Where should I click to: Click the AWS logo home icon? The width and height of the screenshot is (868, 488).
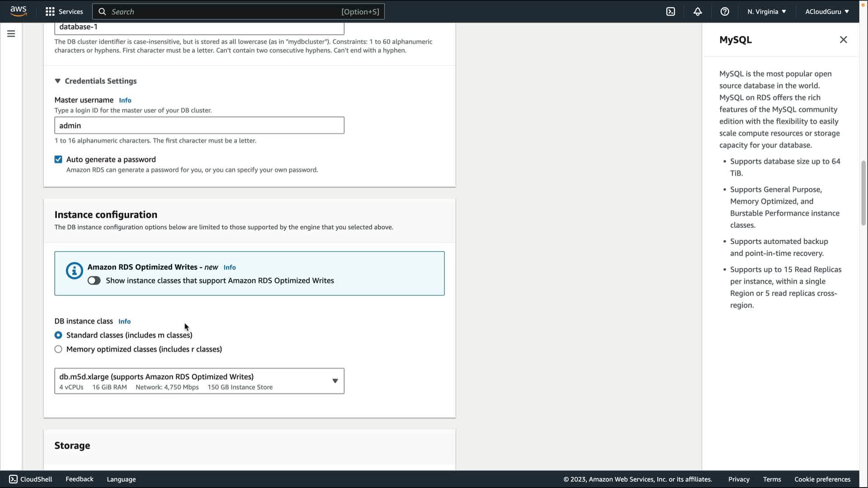point(19,11)
